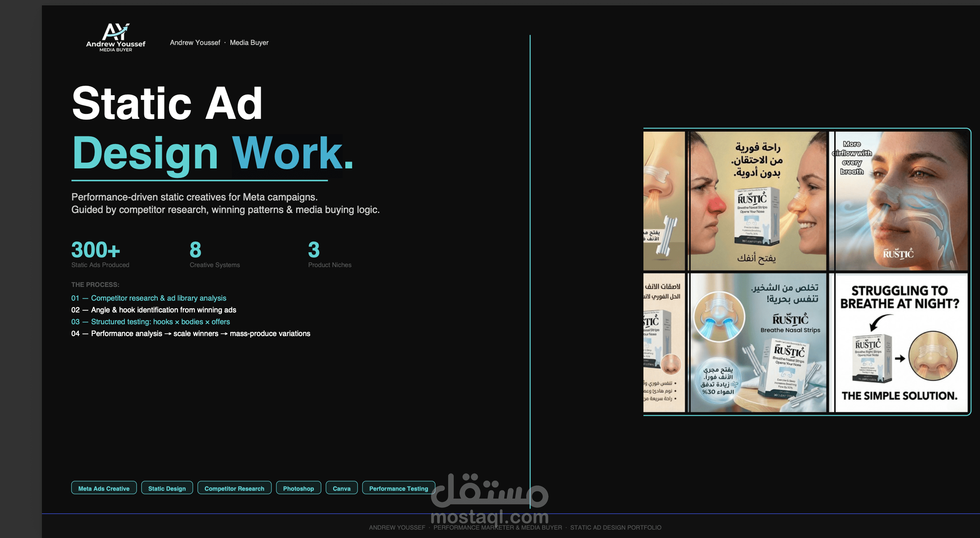The height and width of the screenshot is (538, 980).
Task: Click step 01 Competitor research & ad library analysis
Action: pos(148,298)
